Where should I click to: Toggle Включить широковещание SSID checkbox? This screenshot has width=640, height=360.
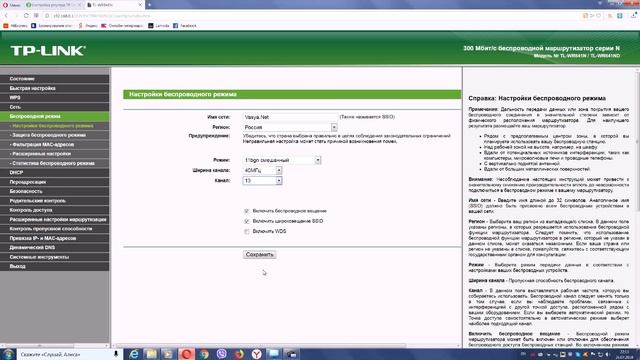click(247, 221)
